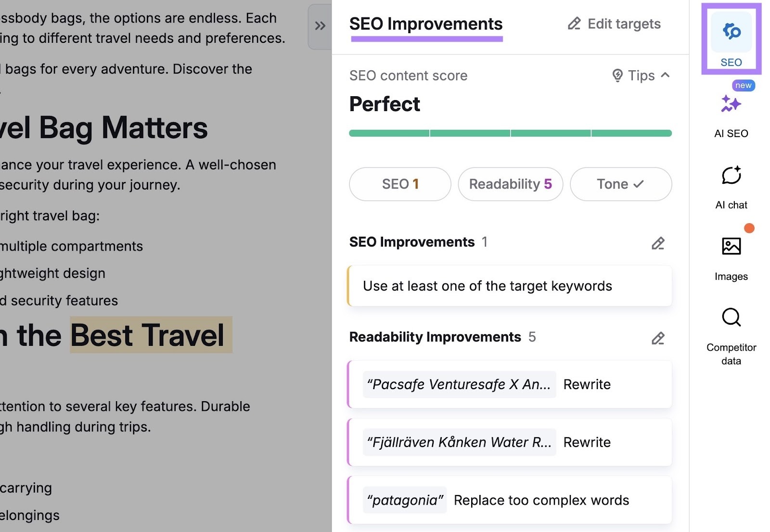Open Competitor data panel

tap(731, 317)
